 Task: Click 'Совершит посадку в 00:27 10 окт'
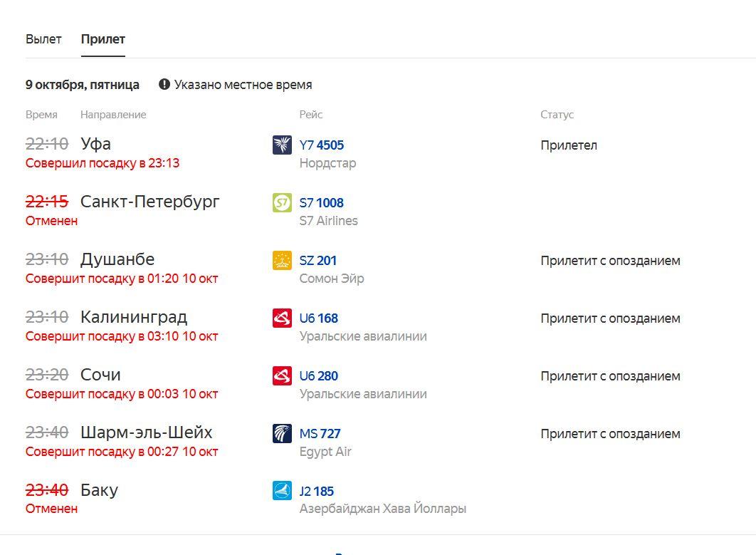click(122, 452)
